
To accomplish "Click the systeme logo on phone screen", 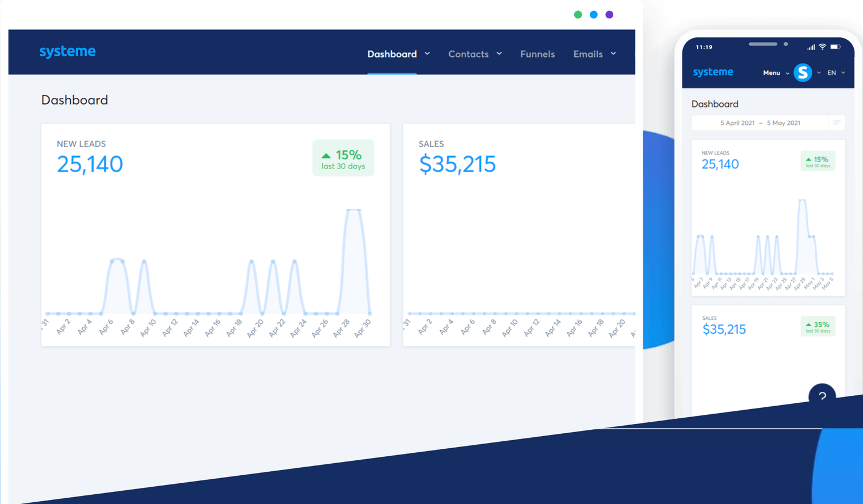I will (x=713, y=72).
